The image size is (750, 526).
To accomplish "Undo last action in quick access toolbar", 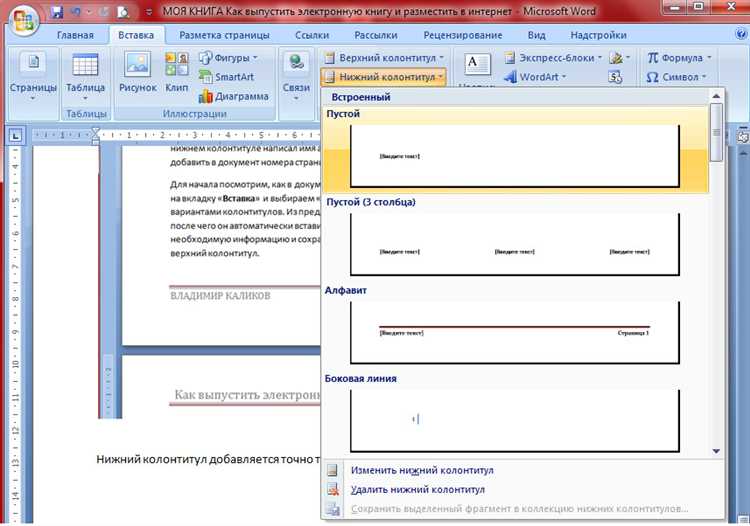I will [76, 11].
